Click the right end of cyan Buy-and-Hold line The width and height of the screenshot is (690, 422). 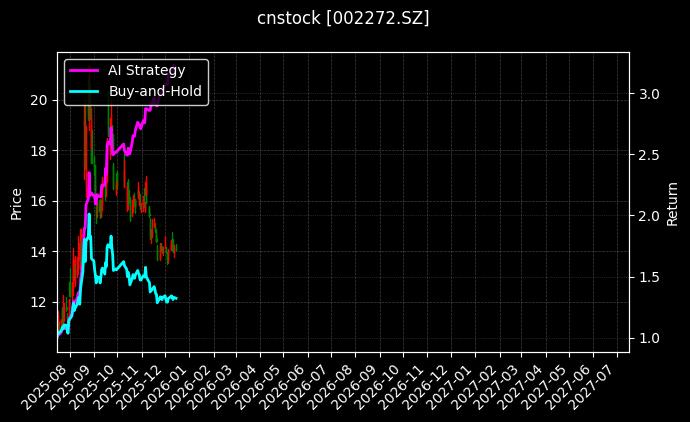coord(176,298)
